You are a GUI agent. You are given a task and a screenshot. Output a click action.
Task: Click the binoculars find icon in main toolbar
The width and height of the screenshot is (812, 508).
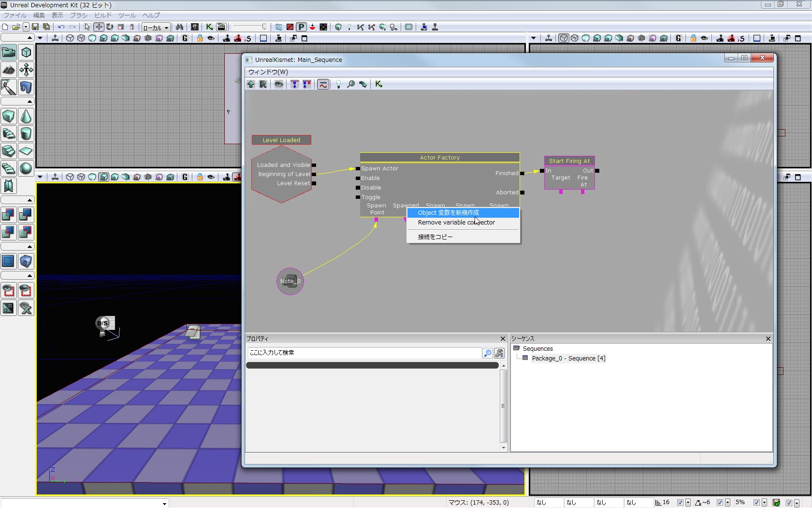[x=179, y=27]
